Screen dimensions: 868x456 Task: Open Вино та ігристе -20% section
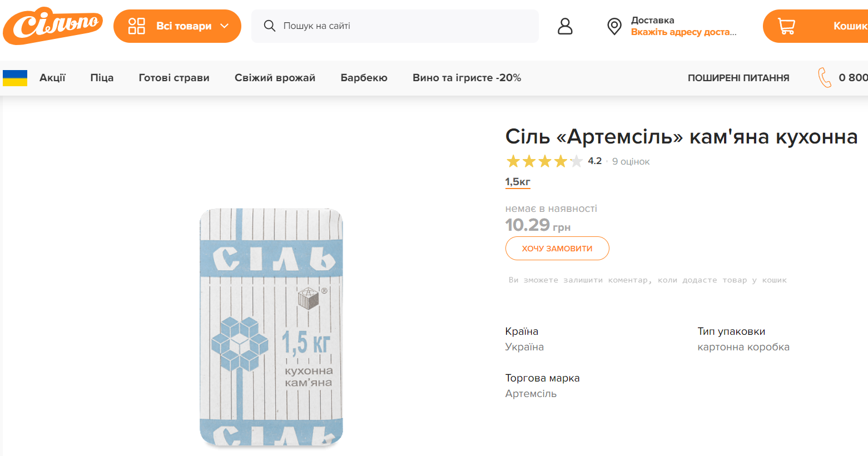coord(467,78)
